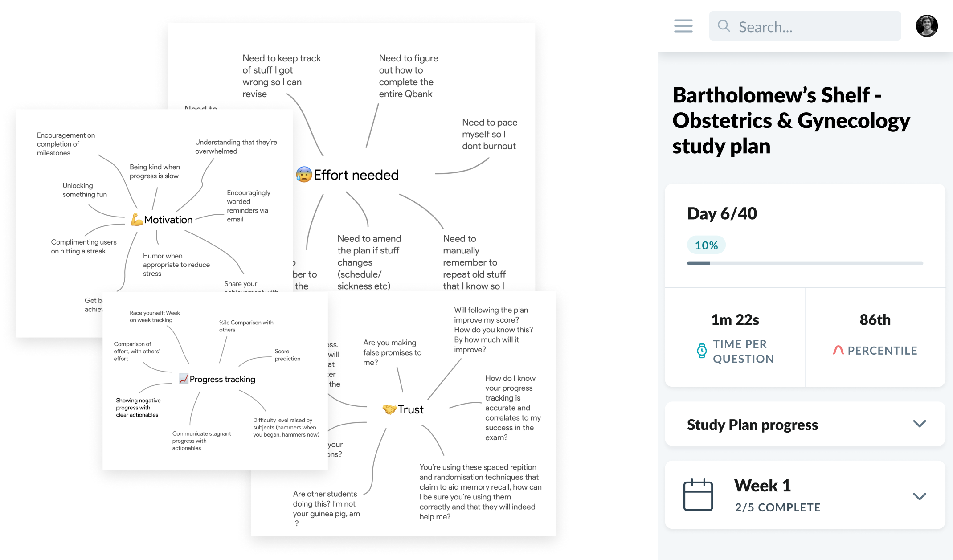Select the flexed arm Motivation emoji
This screenshot has width=953, height=560.
pyautogui.click(x=137, y=219)
